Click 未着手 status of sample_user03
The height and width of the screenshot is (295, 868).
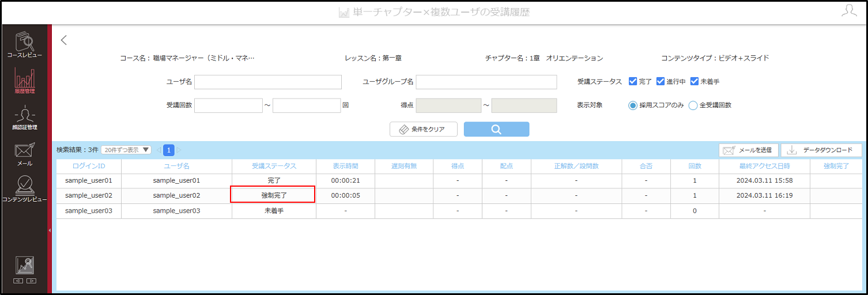pyautogui.click(x=274, y=210)
